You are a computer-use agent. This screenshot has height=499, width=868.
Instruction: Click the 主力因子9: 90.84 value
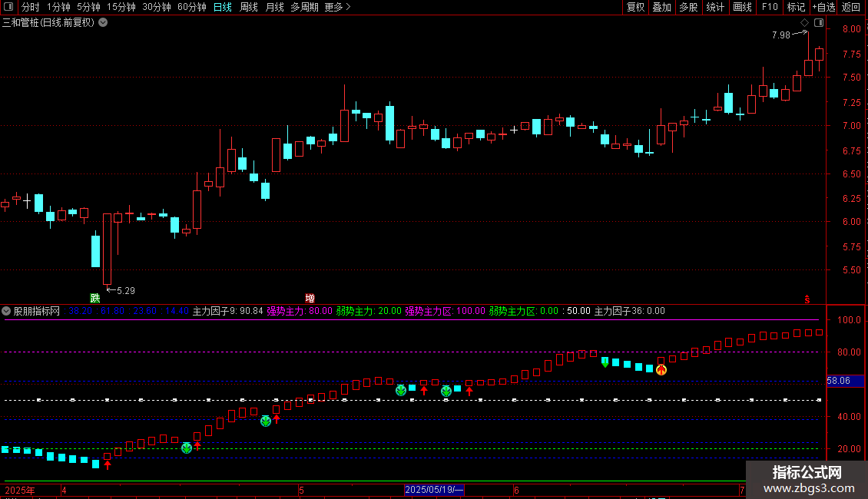tap(227, 311)
